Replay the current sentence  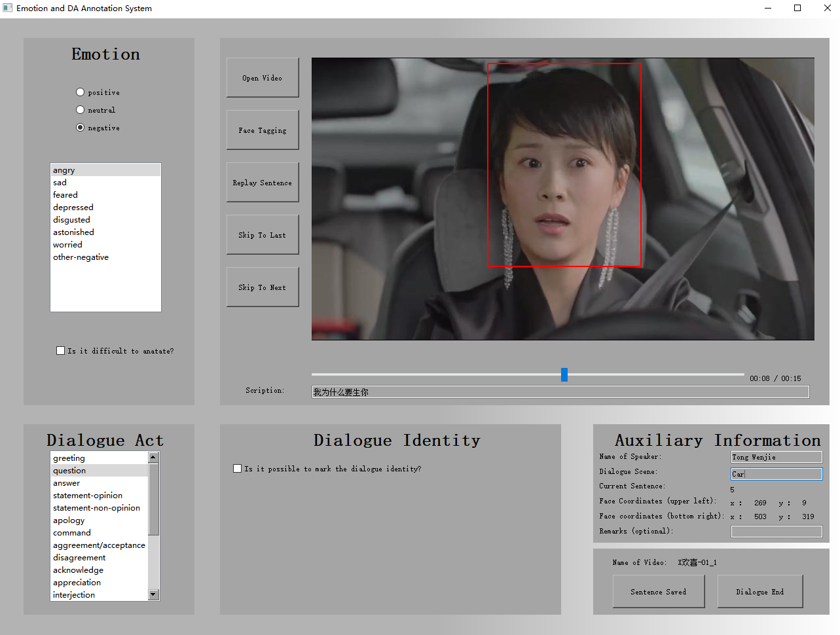click(x=263, y=183)
